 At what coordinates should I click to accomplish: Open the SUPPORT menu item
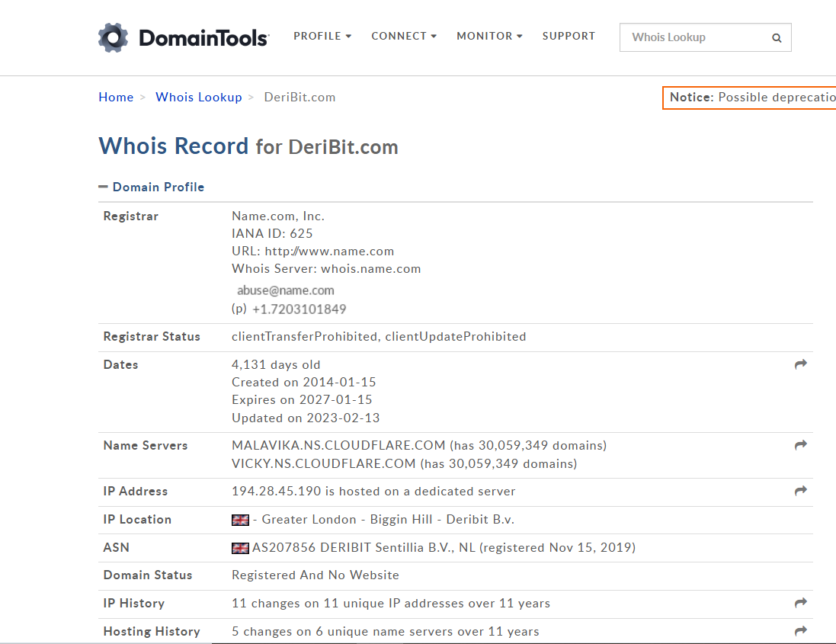[x=569, y=37]
